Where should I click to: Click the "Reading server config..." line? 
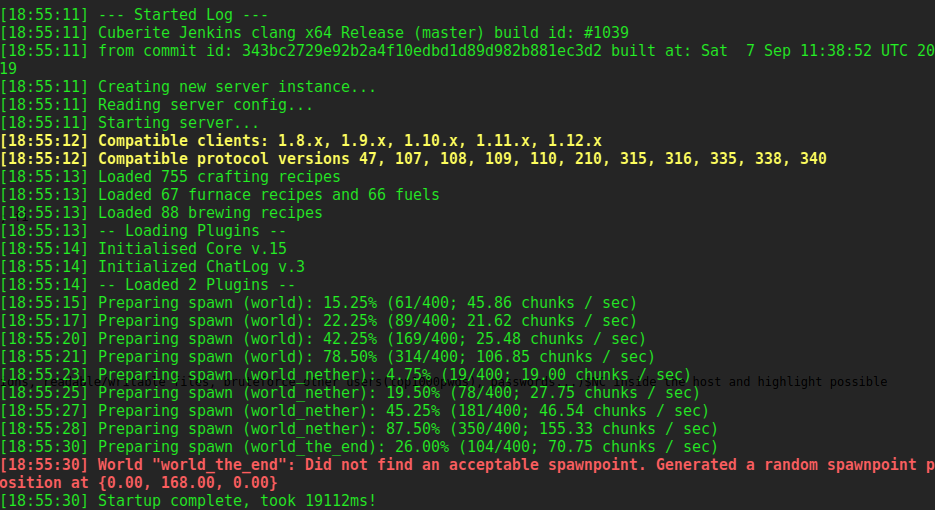pos(205,105)
